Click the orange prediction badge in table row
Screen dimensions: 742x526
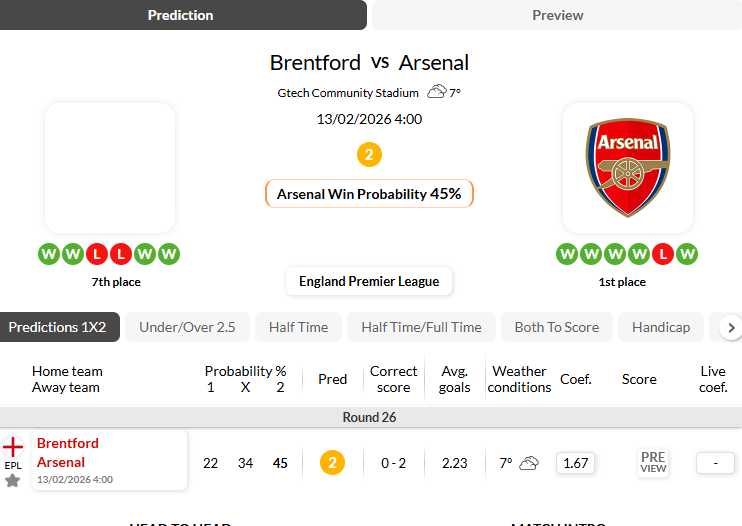tap(332, 463)
